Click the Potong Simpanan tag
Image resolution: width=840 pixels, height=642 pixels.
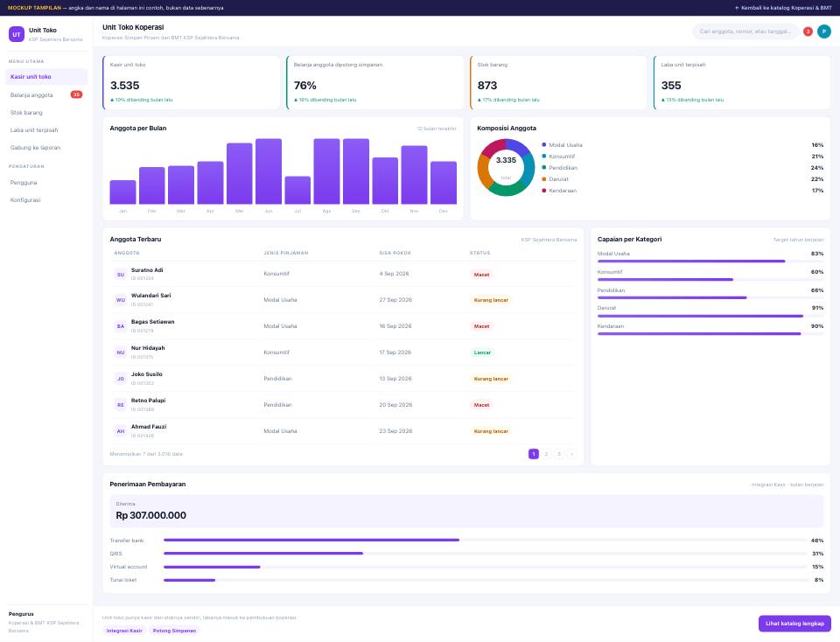click(x=175, y=631)
